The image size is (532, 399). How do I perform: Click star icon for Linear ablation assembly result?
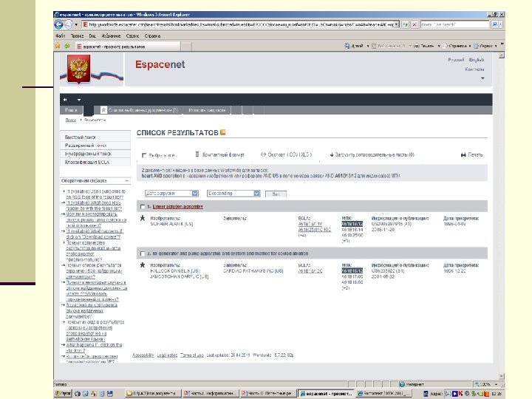[x=143, y=218]
